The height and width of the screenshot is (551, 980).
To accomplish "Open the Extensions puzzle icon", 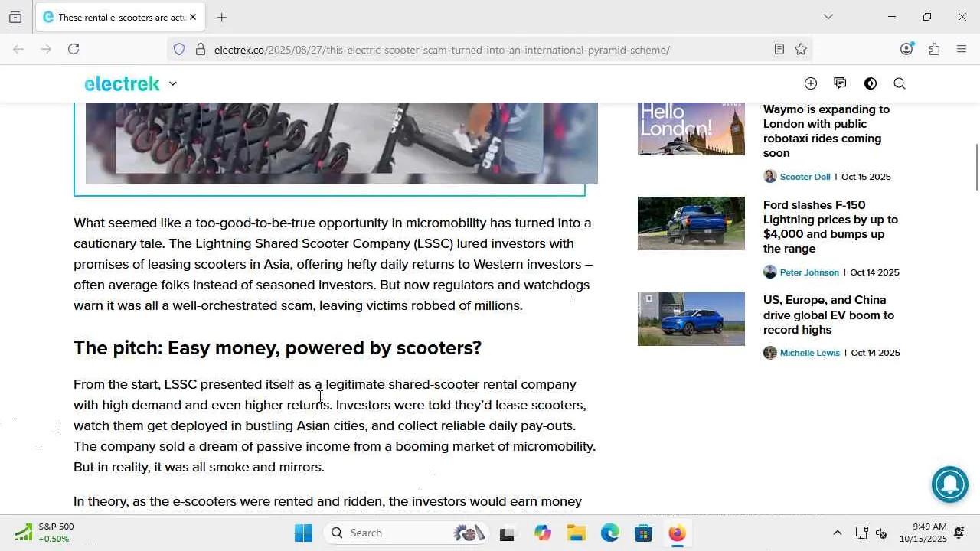I will click(934, 49).
